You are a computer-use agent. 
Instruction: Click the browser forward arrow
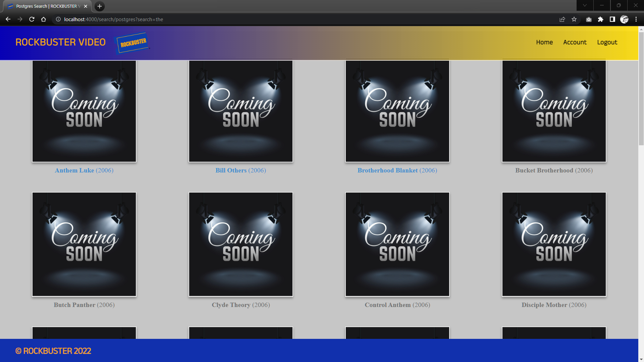[20, 19]
